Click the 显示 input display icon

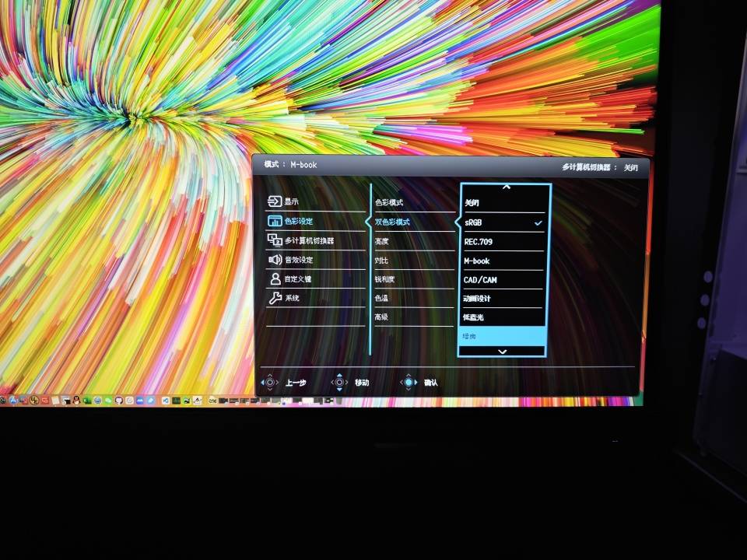[275, 202]
